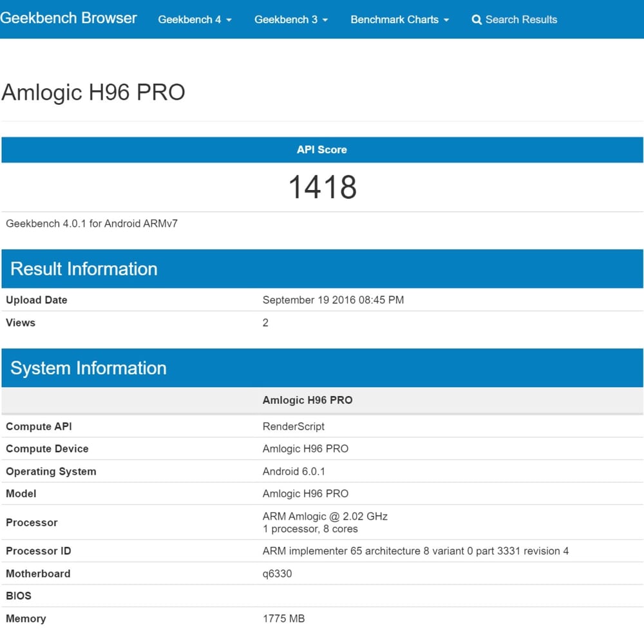The image size is (644, 644).
Task: Select 'September 19 2016 08:45 PM' value
Action: tap(333, 300)
